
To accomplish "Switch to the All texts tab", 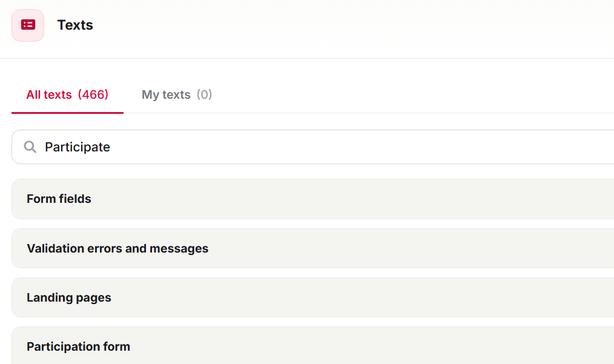I will coord(67,94).
